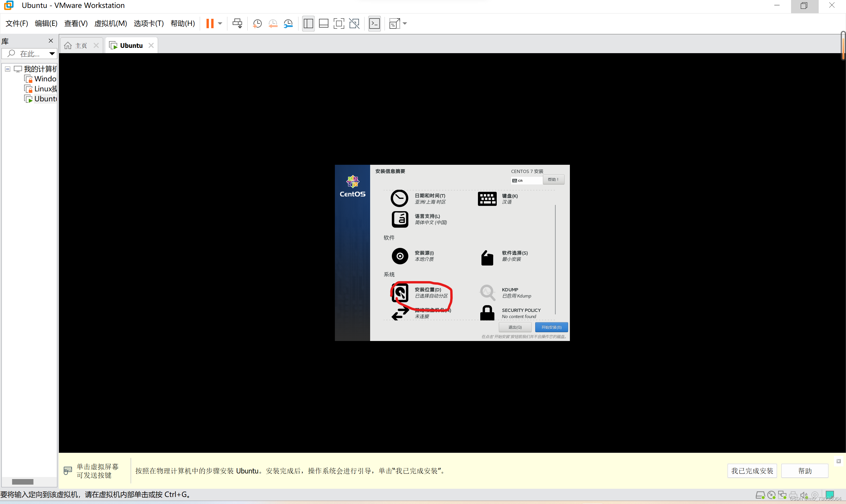Click the installation destination disk icon
Viewport: 846px width, 504px height.
click(400, 293)
